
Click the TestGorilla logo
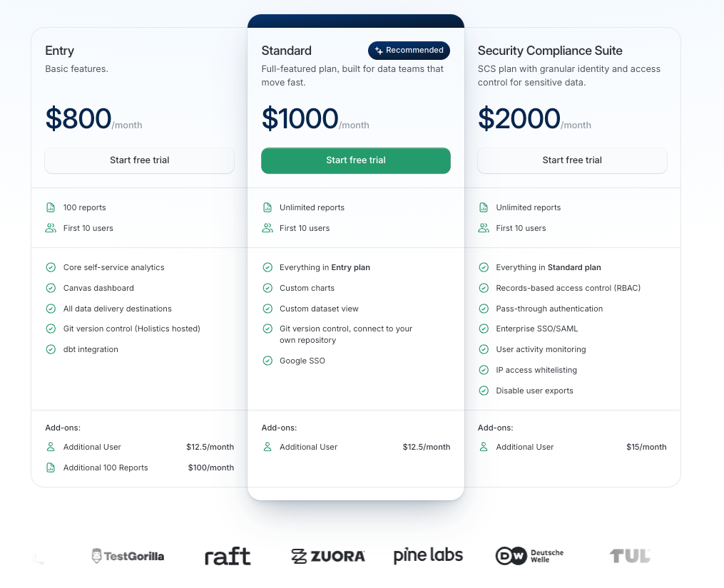[128, 556]
